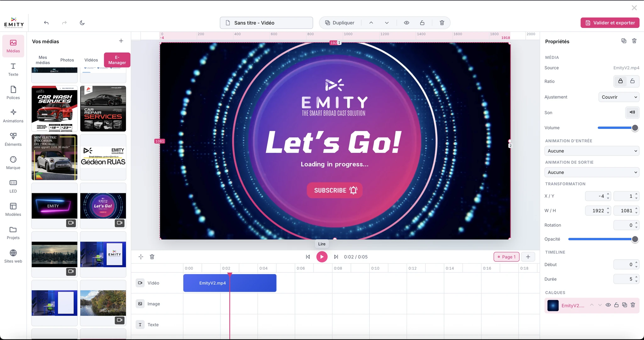Open the Sites web panel
The width and height of the screenshot is (644, 340).
(x=13, y=256)
